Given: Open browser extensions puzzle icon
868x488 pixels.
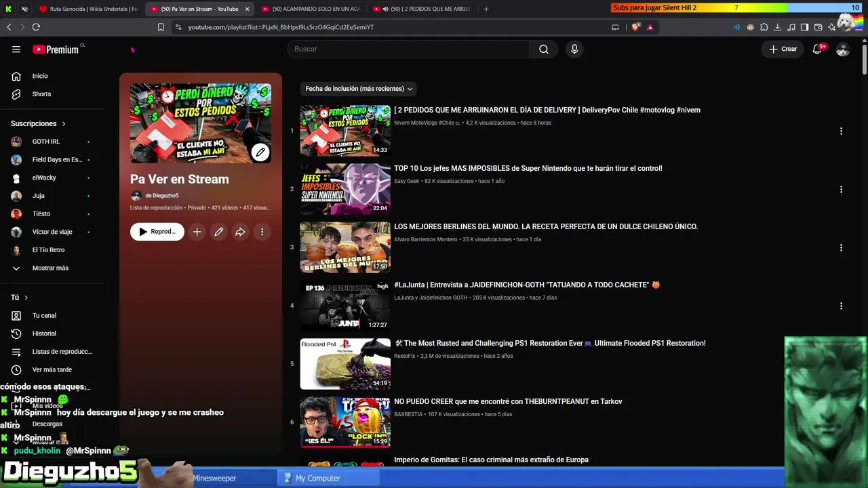Looking at the screenshot, I should pyautogui.click(x=764, y=27).
